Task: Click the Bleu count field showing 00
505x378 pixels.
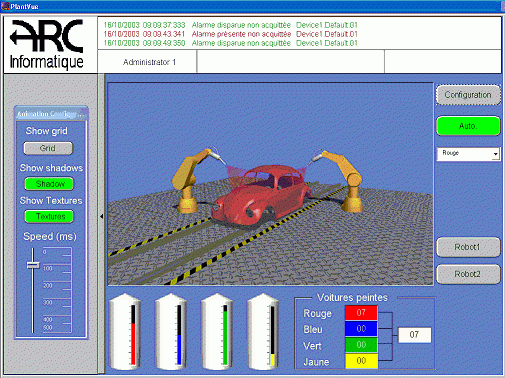Action: click(x=361, y=329)
